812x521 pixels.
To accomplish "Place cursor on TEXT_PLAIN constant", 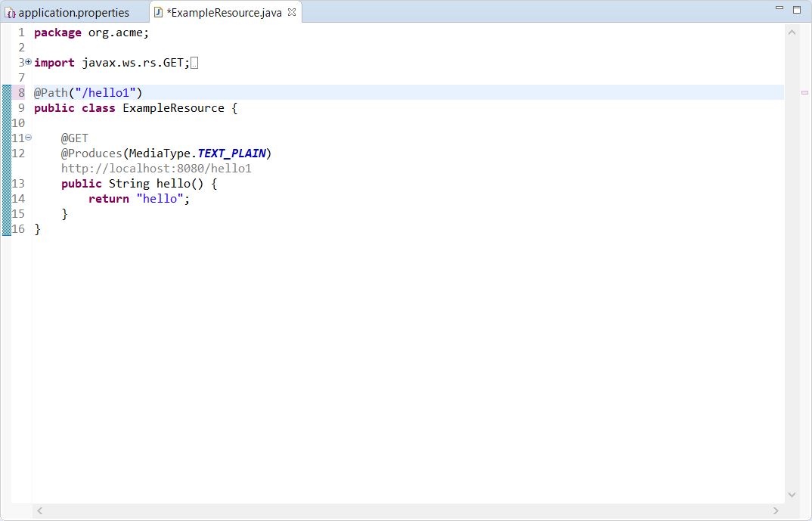I will pos(231,154).
